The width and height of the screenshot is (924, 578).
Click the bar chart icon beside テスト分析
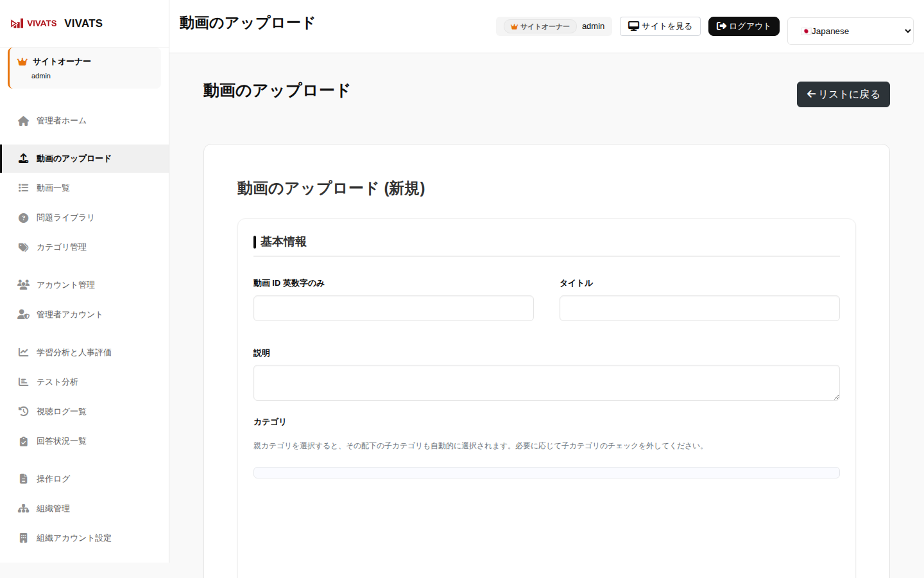click(24, 381)
